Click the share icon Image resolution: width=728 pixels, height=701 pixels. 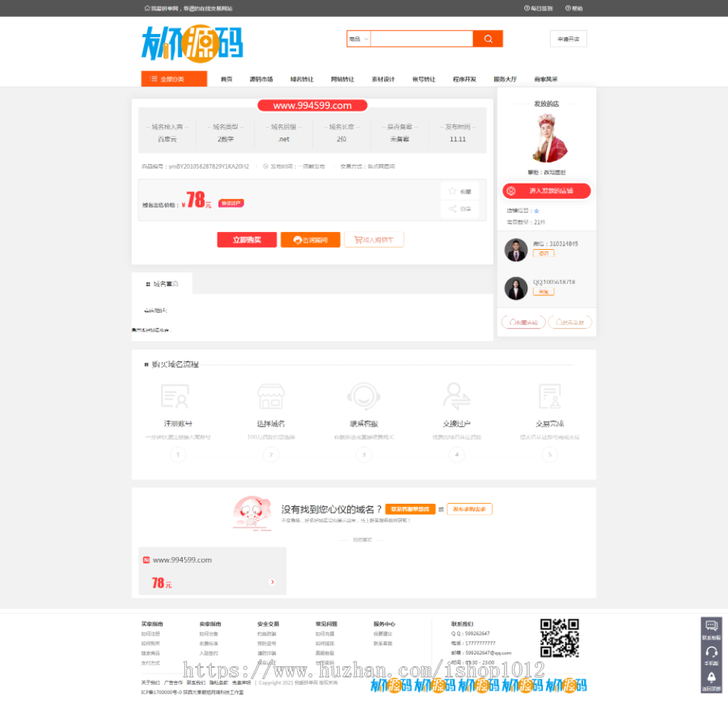(x=452, y=209)
